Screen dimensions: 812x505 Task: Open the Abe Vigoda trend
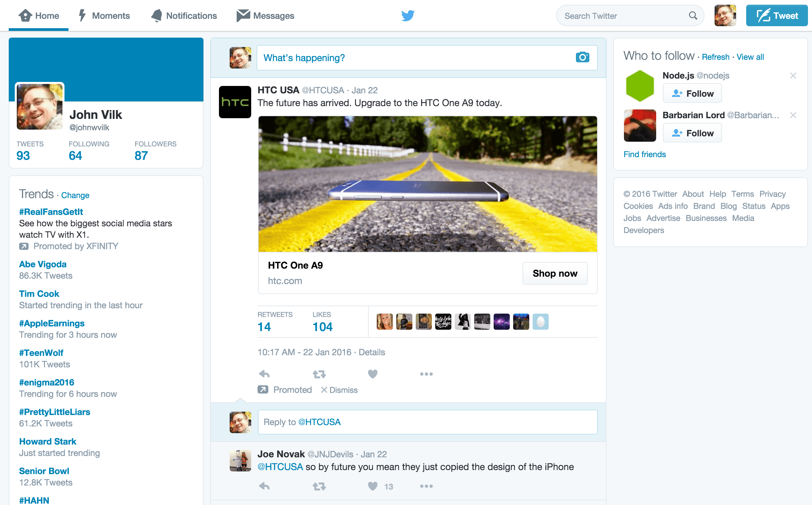point(43,264)
